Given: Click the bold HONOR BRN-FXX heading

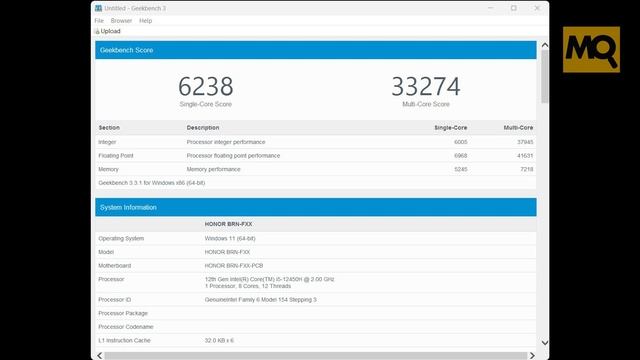Looking at the screenshot, I should [228, 224].
